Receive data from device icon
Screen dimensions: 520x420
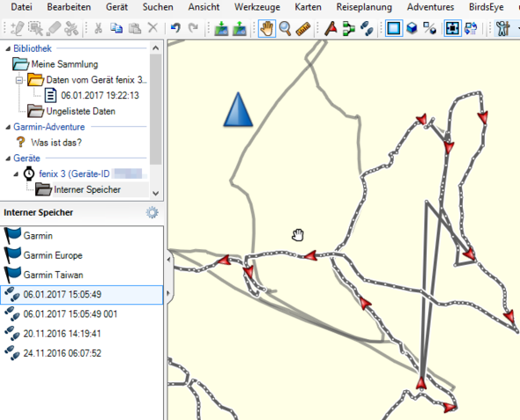pyautogui.click(x=239, y=28)
